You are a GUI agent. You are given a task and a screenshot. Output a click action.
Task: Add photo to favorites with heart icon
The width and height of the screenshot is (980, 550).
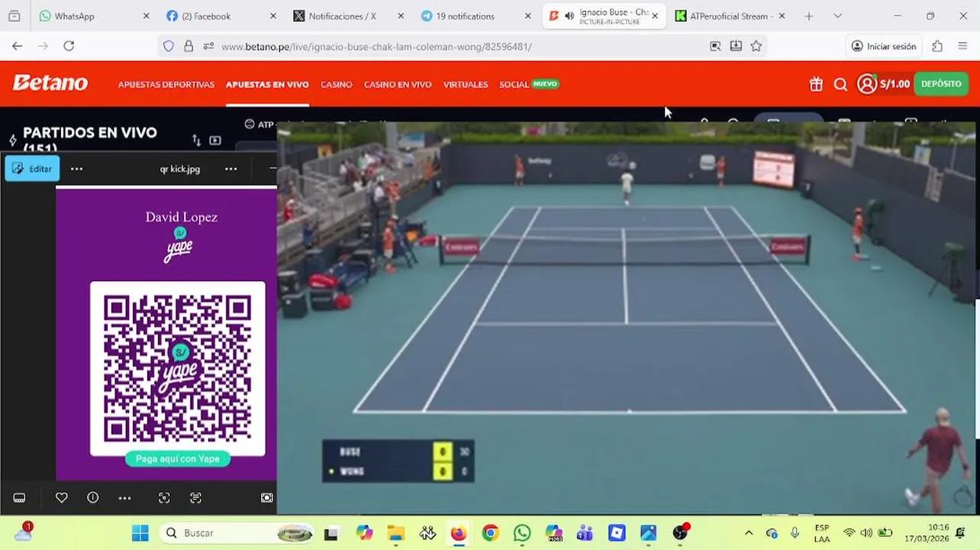click(62, 497)
